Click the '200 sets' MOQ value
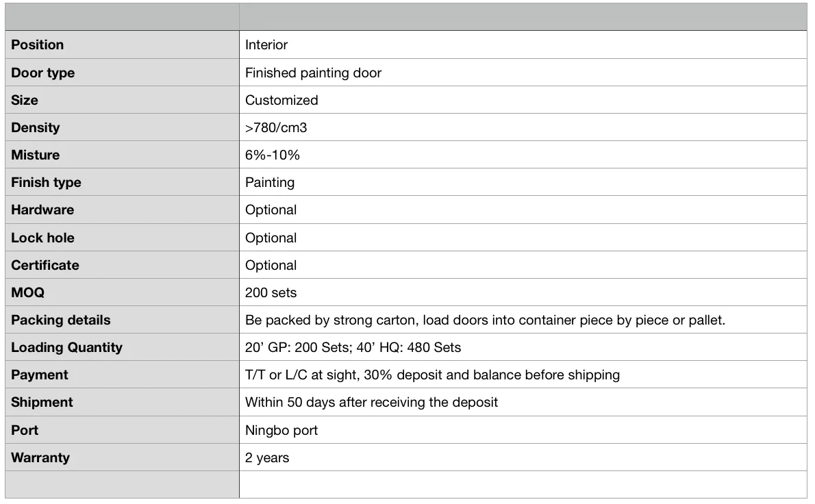 click(271, 292)
